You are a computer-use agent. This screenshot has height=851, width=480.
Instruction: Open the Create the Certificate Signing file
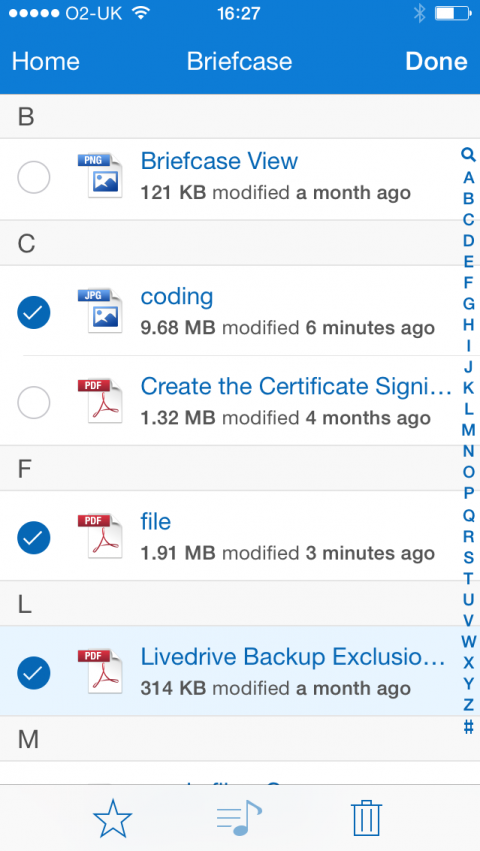click(296, 386)
